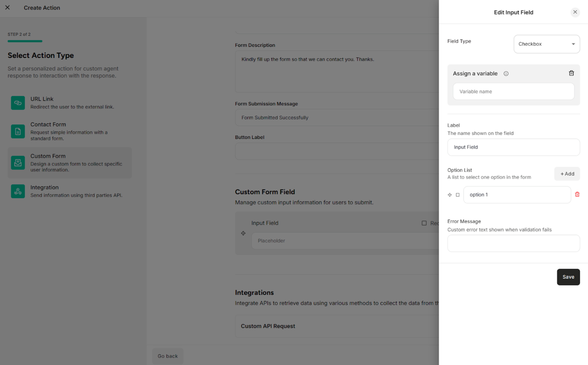The image size is (588, 365).
Task: Click the info icon beside Assign a variable
Action: [x=506, y=74]
